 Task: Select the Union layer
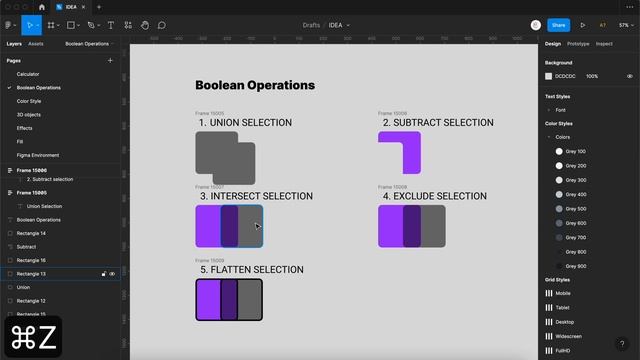(23, 287)
